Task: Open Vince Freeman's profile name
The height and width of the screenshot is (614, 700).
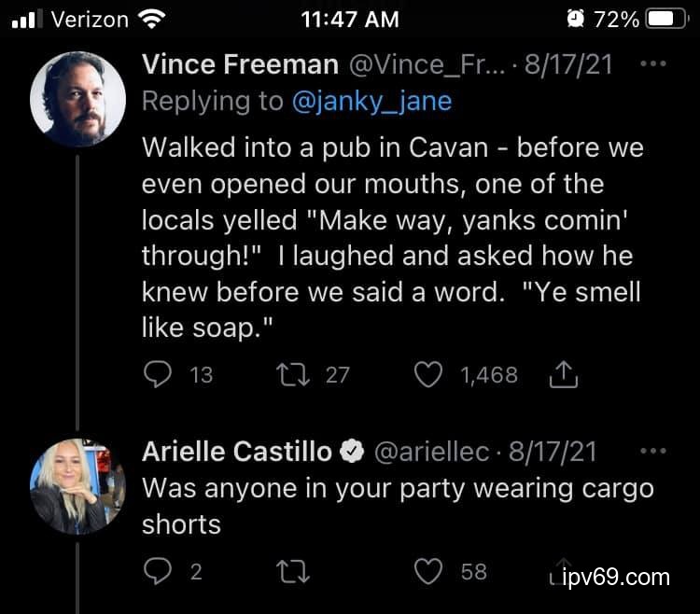Action: coord(241,65)
